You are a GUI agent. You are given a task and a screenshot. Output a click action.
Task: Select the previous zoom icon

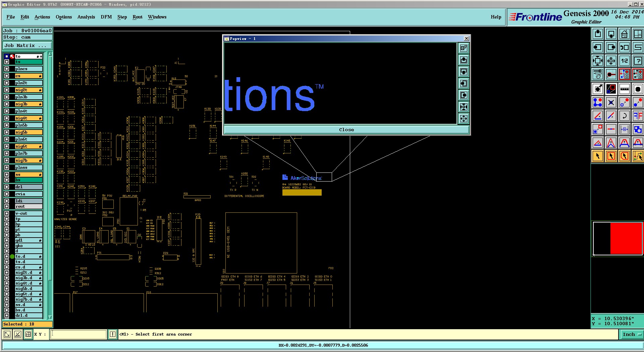(x=625, y=47)
